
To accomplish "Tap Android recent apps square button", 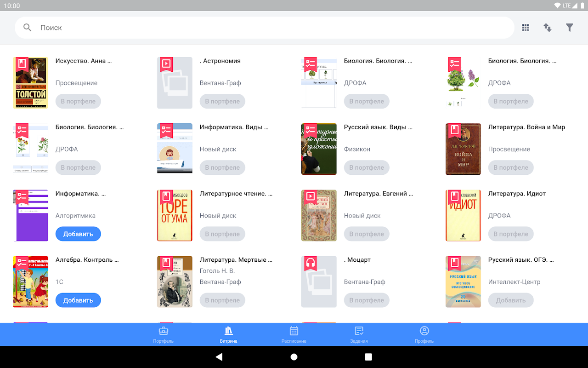I will click(368, 357).
